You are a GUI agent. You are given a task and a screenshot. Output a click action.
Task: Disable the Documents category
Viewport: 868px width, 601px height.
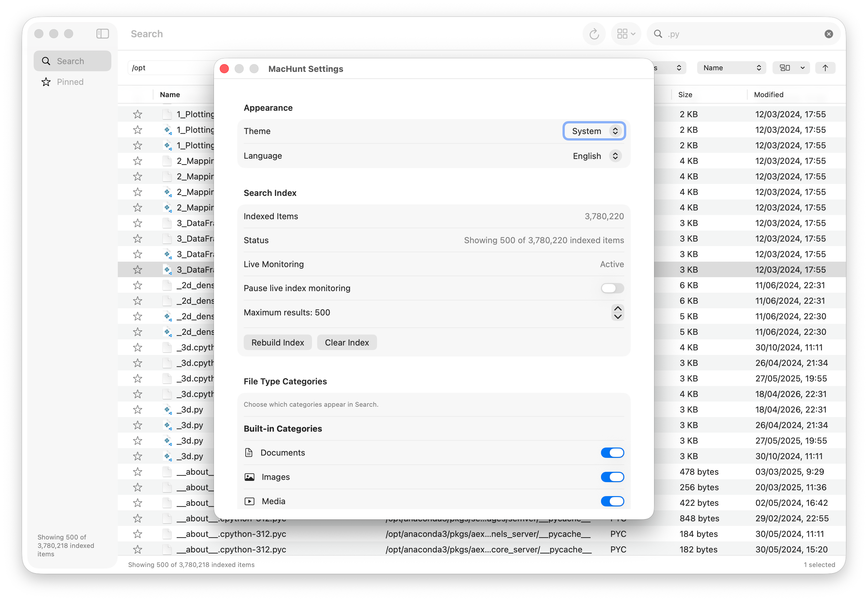click(x=612, y=453)
